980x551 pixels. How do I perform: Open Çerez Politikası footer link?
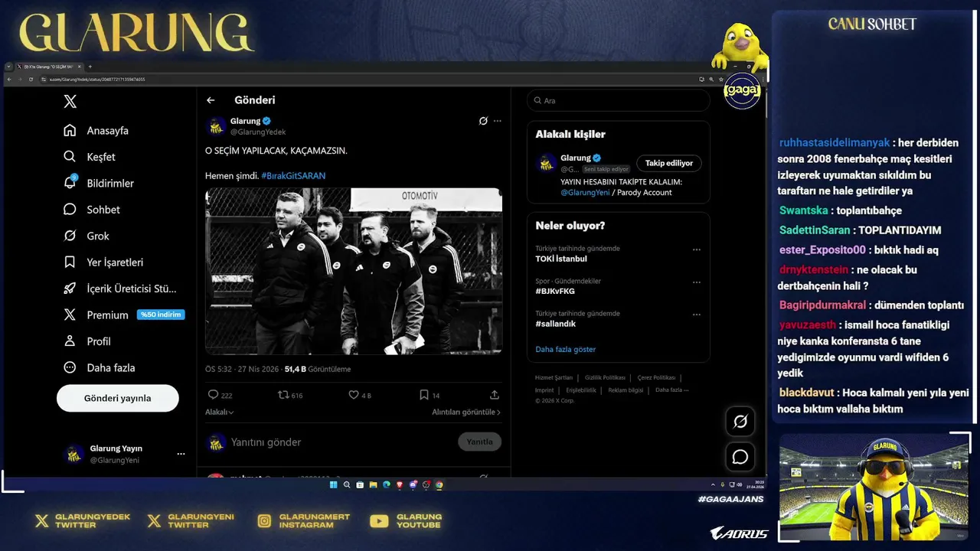(x=657, y=377)
